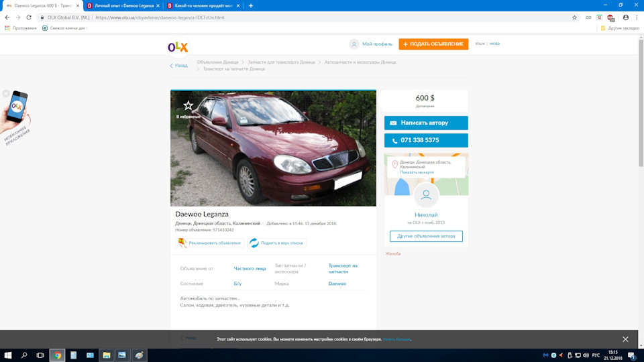644x362 pixels.
Task: Go back using the Назад link
Action: click(179, 66)
